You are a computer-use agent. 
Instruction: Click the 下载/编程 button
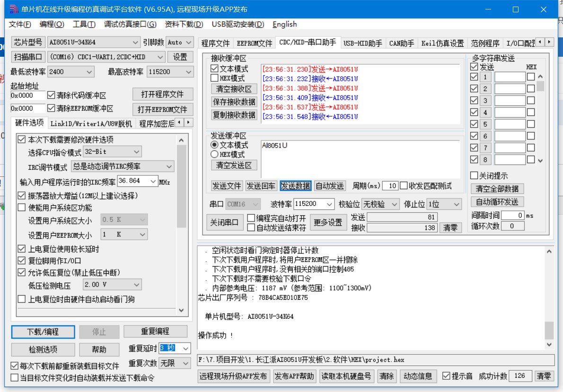point(43,331)
